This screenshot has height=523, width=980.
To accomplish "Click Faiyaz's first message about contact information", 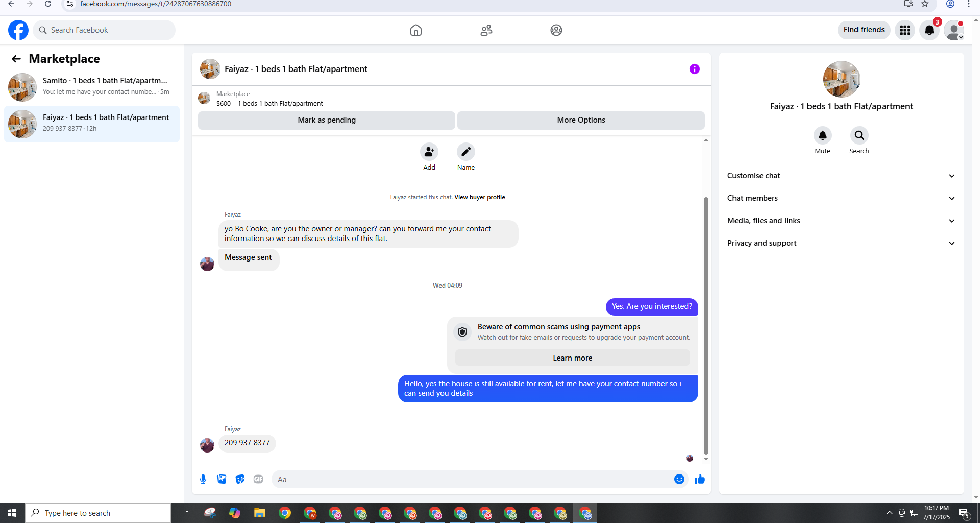I will point(368,234).
